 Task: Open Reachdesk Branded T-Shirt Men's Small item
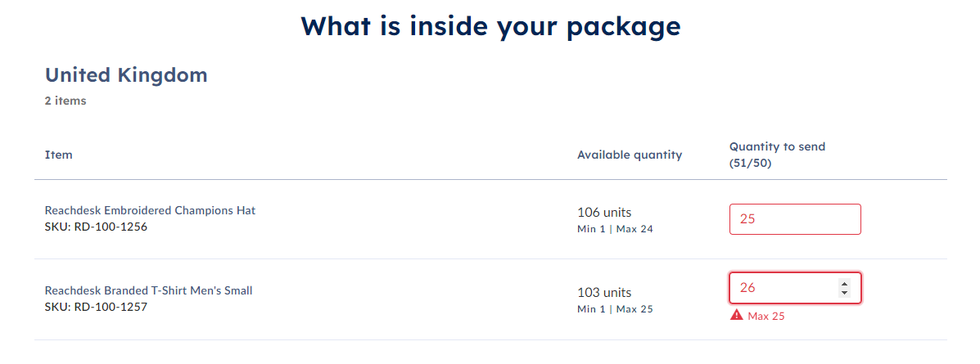coord(149,290)
